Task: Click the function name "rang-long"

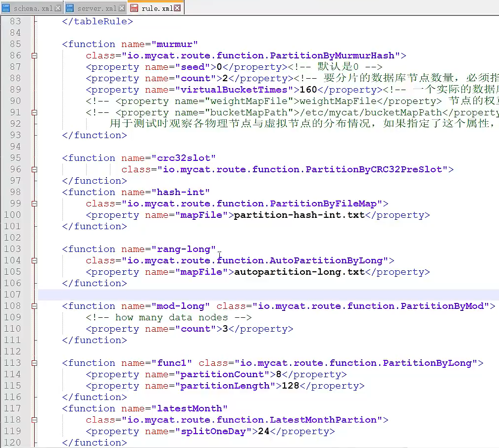Action: click(x=183, y=249)
